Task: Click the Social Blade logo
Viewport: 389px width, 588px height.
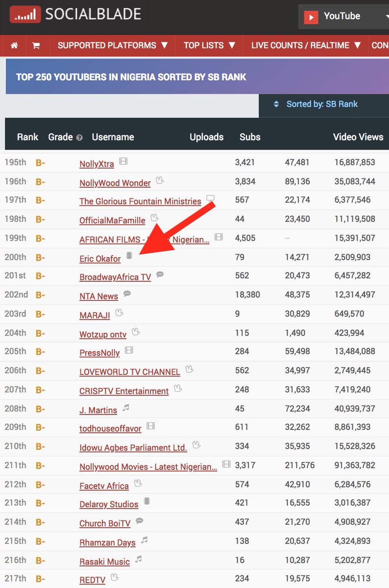Action: (75, 14)
